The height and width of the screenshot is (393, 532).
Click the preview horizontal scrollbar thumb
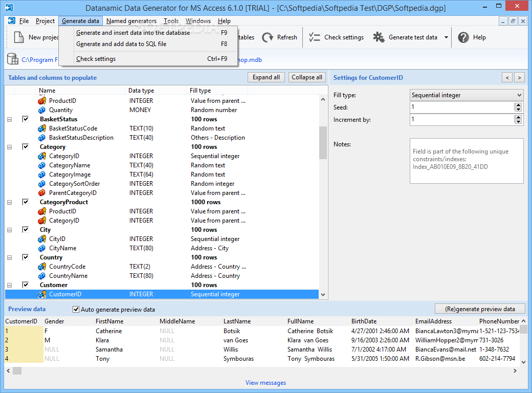point(17,370)
